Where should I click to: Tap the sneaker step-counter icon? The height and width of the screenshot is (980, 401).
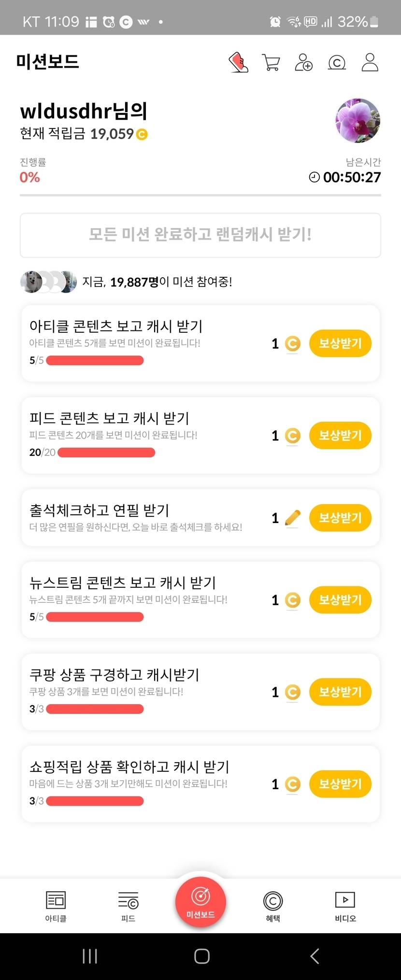pos(238,62)
